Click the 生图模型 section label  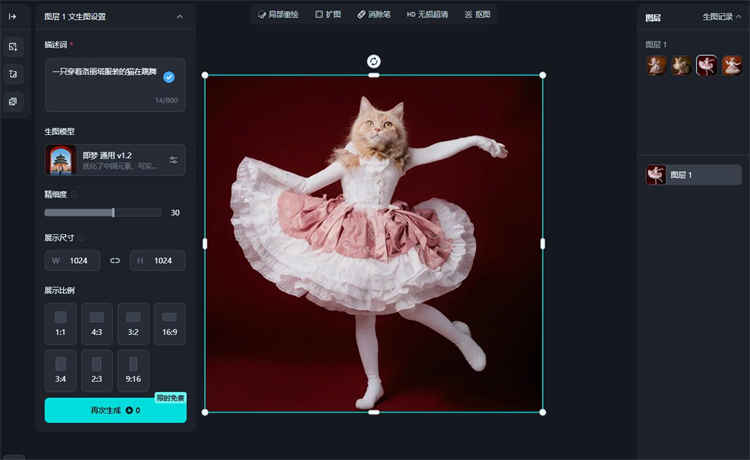(59, 131)
